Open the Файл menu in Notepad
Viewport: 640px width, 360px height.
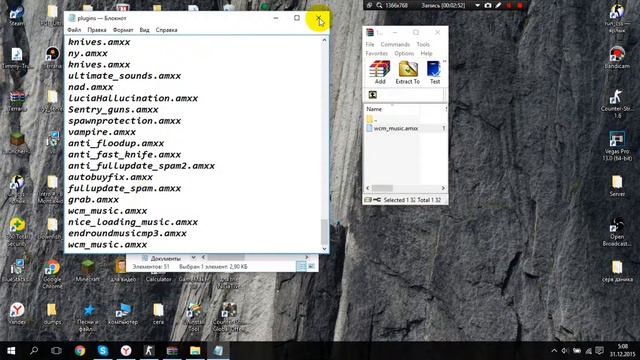pos(74,30)
